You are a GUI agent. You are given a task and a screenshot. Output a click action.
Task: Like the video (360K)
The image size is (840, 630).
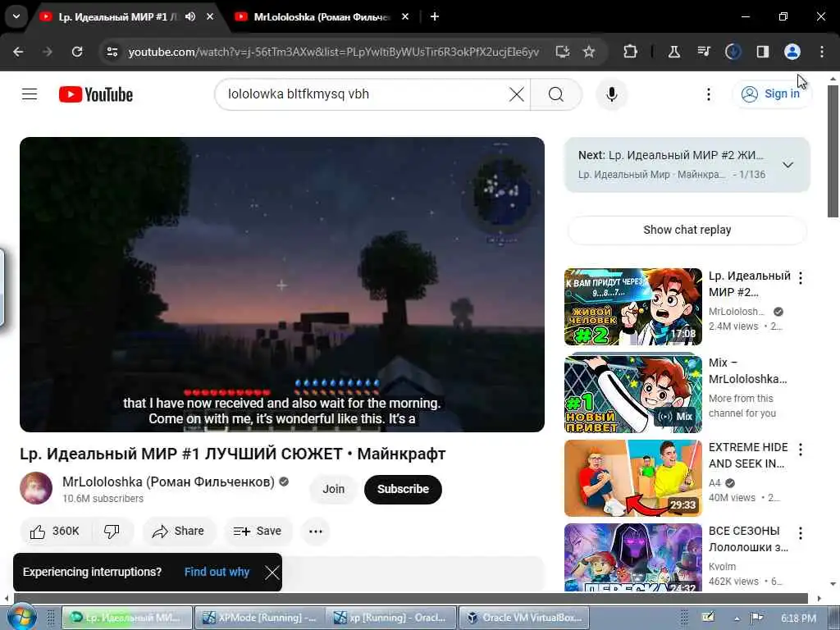pyautogui.click(x=55, y=531)
